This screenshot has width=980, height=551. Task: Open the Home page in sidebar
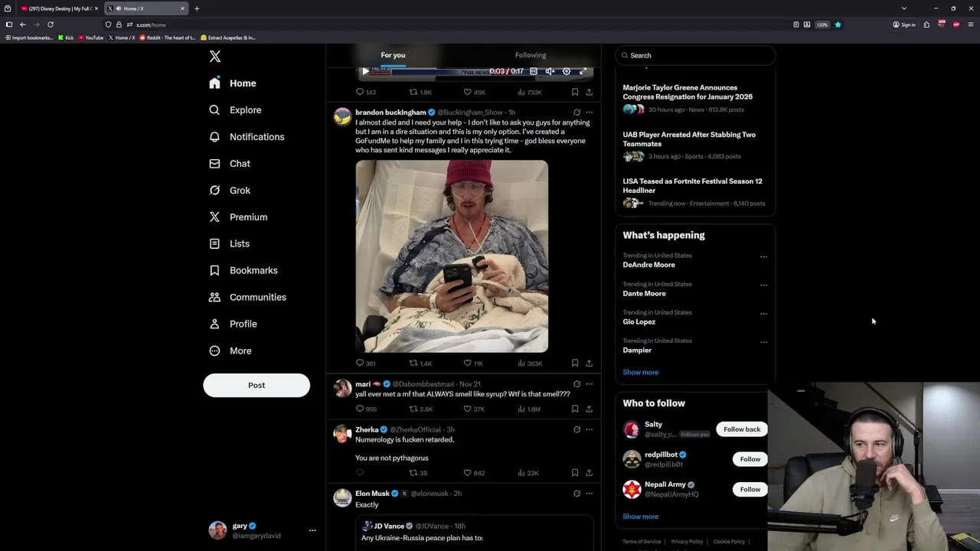tap(233, 83)
